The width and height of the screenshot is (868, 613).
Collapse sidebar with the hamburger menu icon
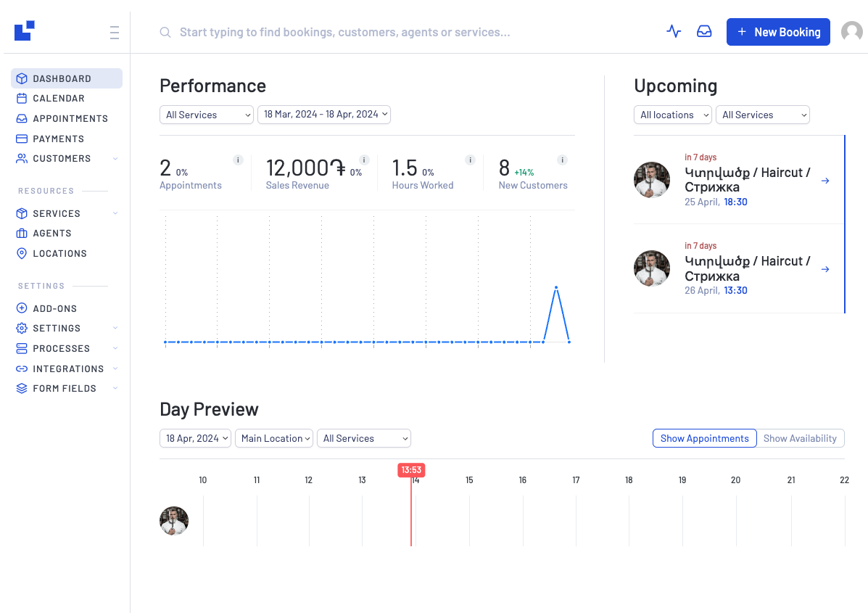[x=115, y=33]
